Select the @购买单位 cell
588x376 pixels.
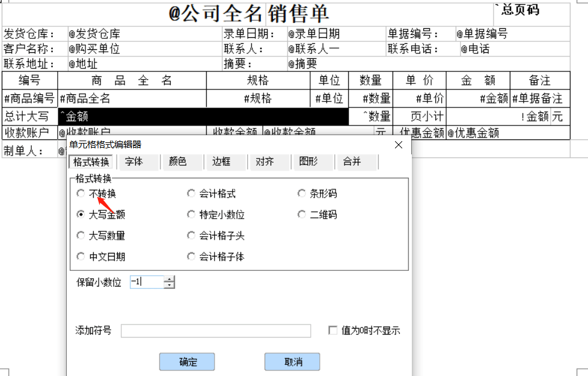click(x=145, y=49)
